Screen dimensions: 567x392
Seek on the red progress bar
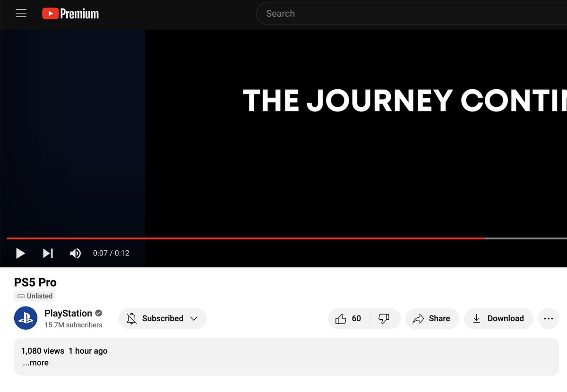coord(246,238)
